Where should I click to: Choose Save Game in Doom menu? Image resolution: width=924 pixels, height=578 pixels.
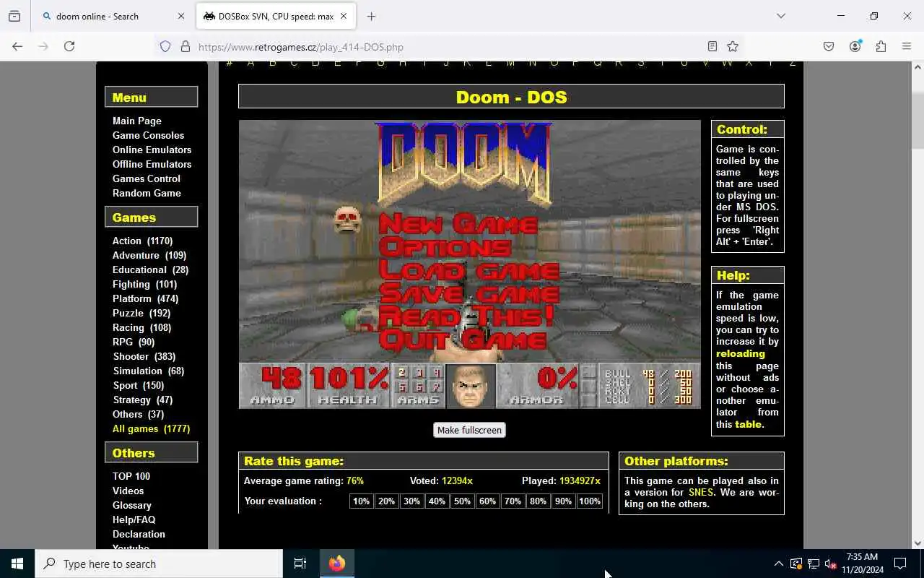pyautogui.click(x=469, y=293)
